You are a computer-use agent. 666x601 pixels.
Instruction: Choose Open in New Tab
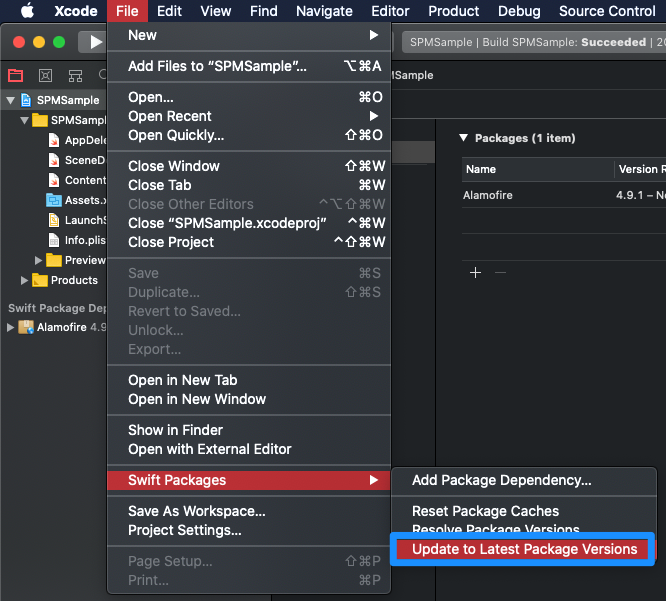pos(249,380)
